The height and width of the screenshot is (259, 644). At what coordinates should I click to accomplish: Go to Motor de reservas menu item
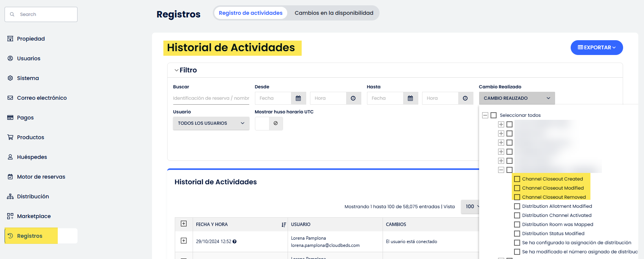[41, 177]
